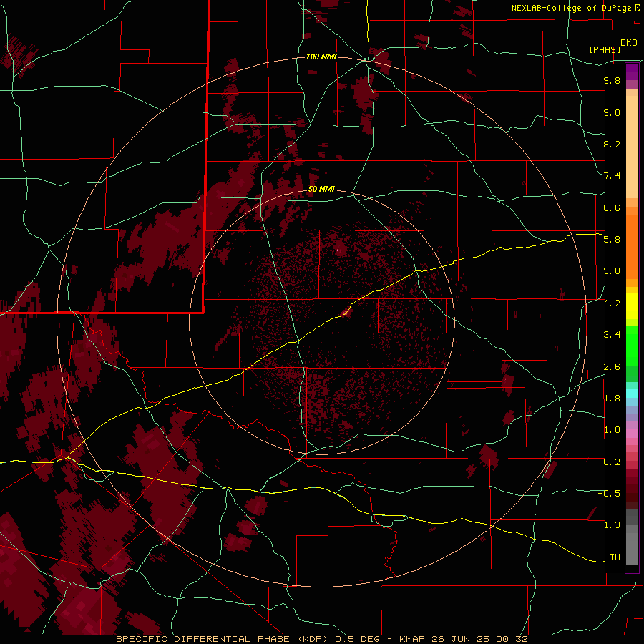This screenshot has height=644, width=644.
Task: Click the 5.8 value on the legend
Action: pyautogui.click(x=612, y=240)
